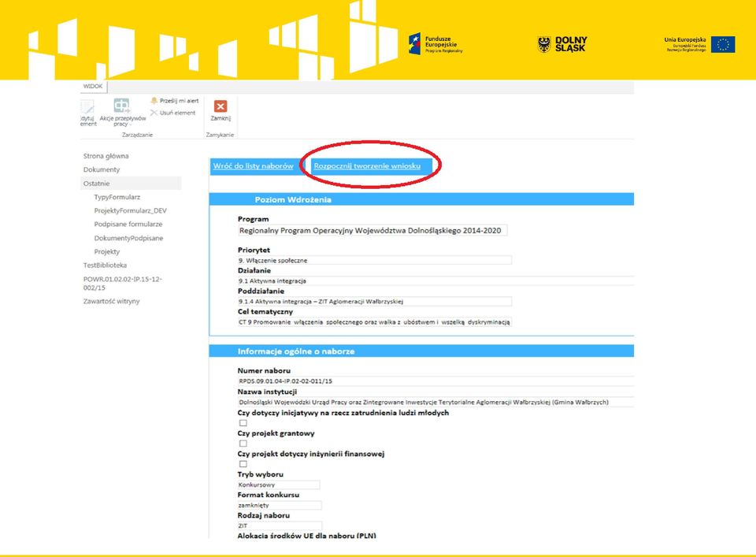Toggle Czy projekt grantowy checkbox
Screen dimensions: 756x557
click(243, 444)
